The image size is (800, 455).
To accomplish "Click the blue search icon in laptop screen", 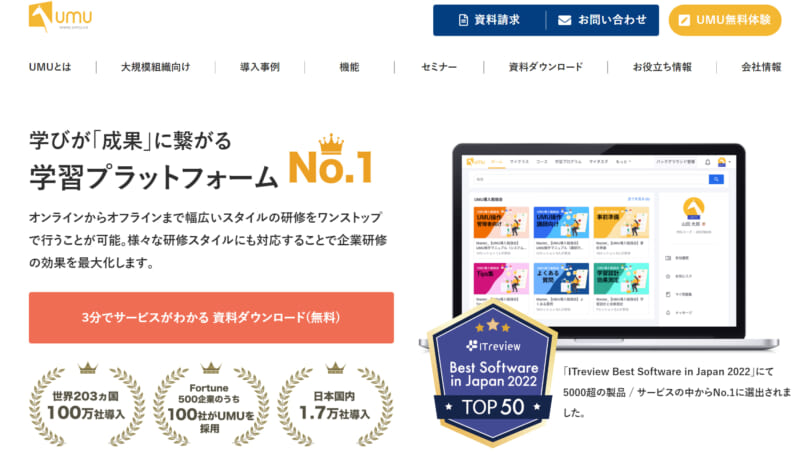I will [x=716, y=179].
